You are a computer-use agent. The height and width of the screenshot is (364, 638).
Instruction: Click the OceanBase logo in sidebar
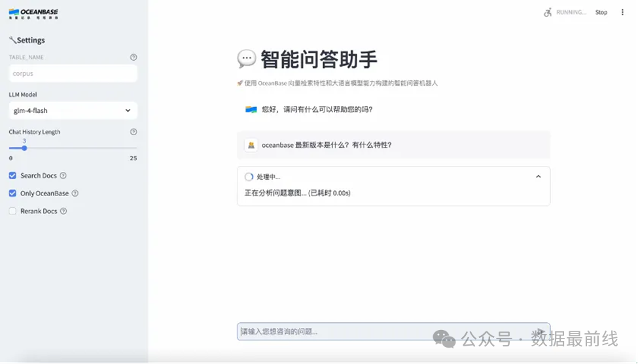33,14
